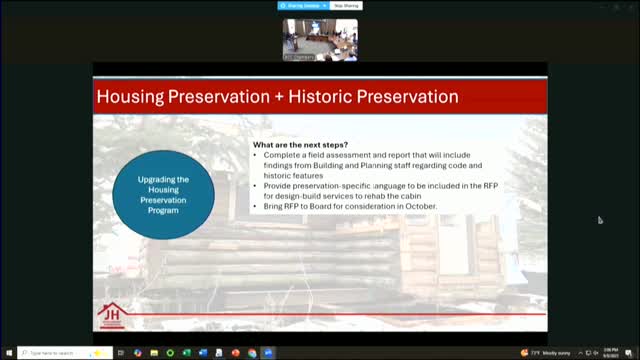640x360 pixels.
Task: Open the taskbar clock and date
Action: point(611,353)
